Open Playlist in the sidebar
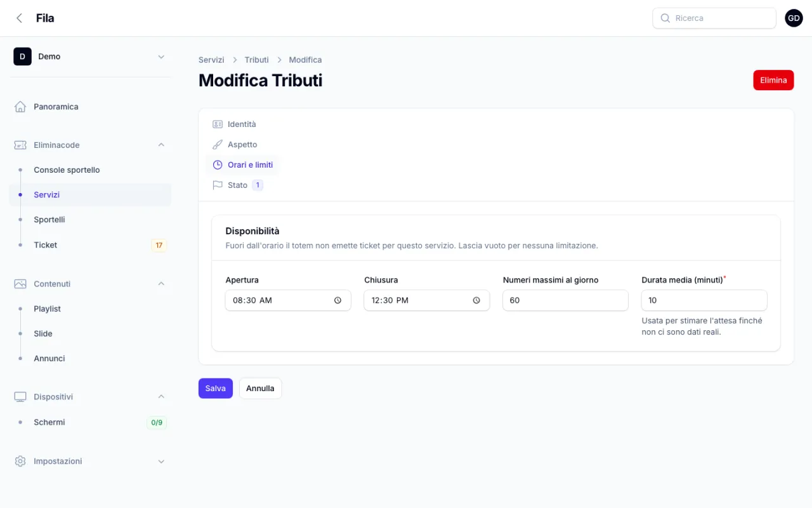 tap(90, 309)
